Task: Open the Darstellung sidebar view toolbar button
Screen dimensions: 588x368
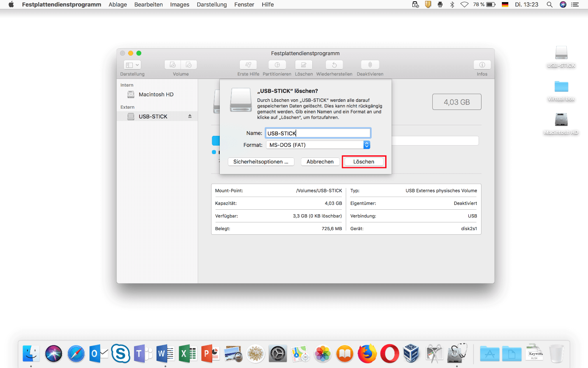Action: coord(132,65)
